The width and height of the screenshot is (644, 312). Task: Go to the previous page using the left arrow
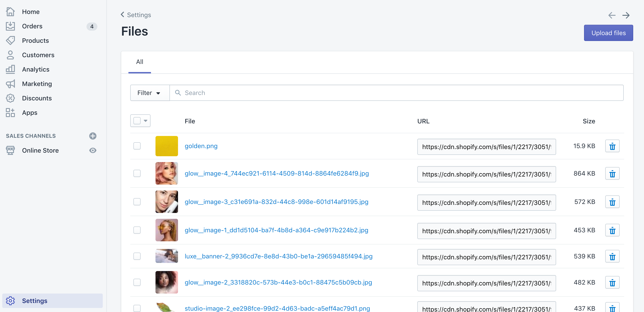click(x=612, y=16)
